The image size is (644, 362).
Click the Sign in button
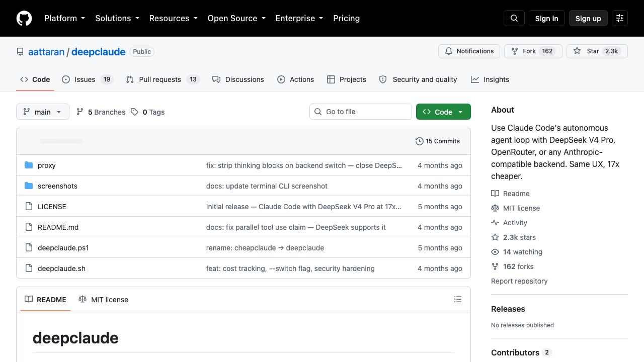click(547, 18)
